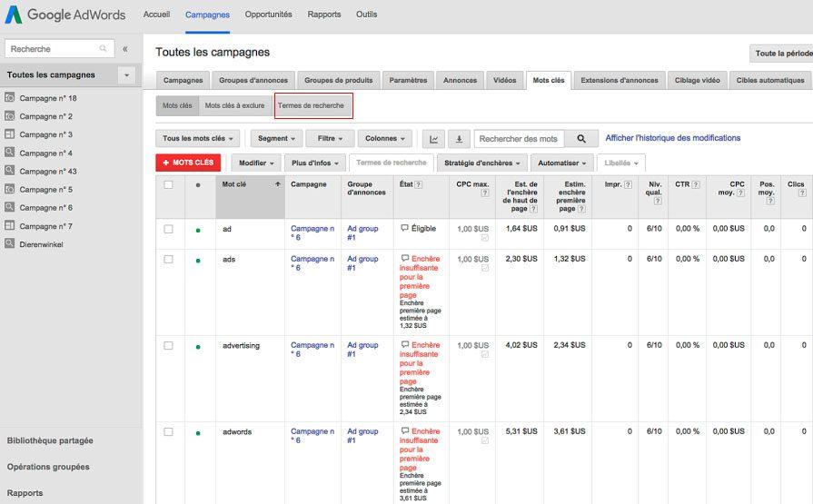The image size is (813, 504).
Task: Collapse the sidebar with the double chevron
Action: tap(125, 49)
